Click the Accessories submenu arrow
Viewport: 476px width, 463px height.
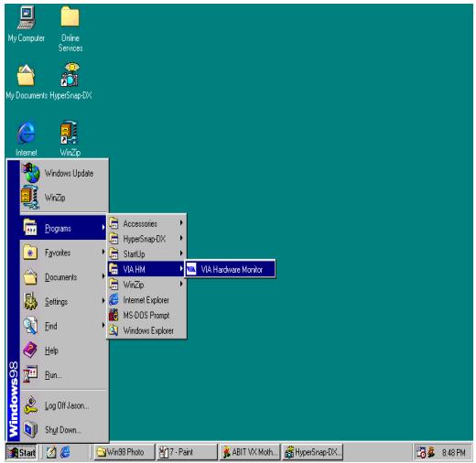point(181,223)
